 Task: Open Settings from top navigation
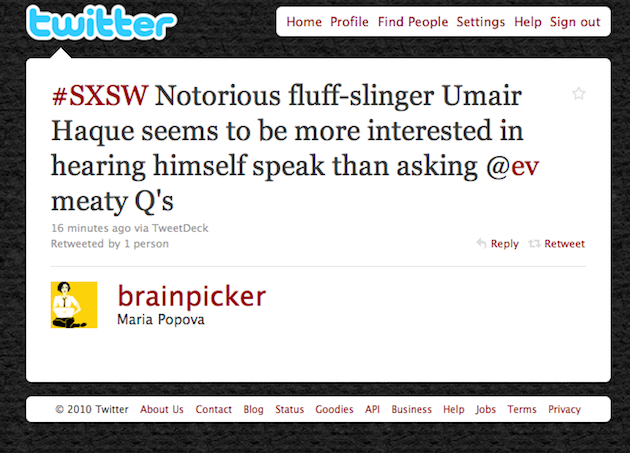481,22
